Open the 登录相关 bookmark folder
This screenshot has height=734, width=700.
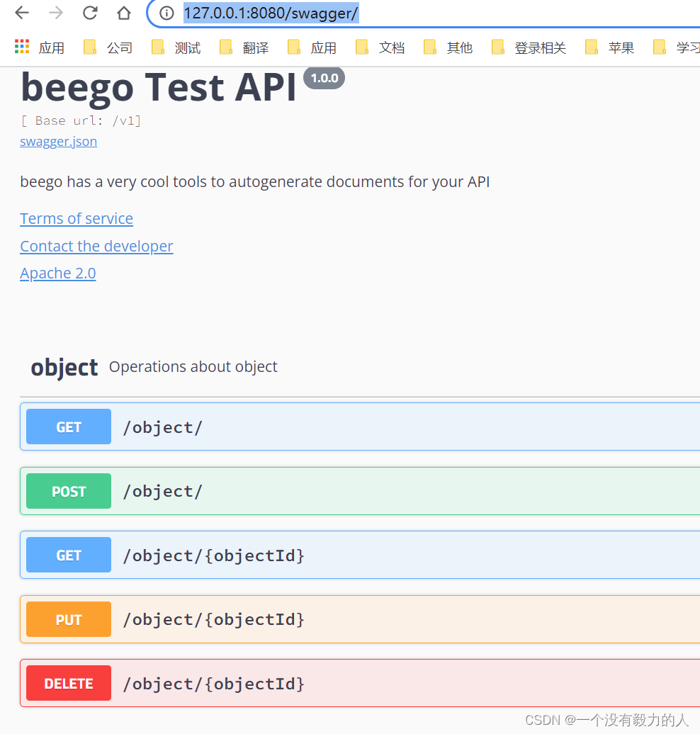point(529,47)
